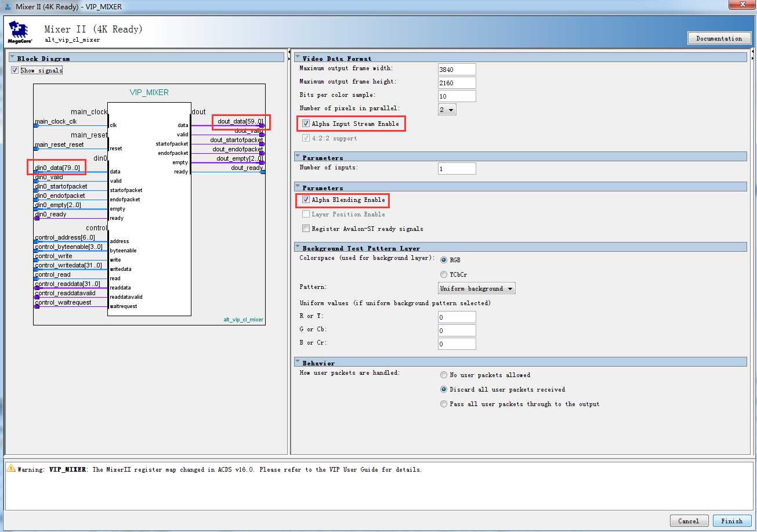Click the dout_endofpacket signal label
The height and width of the screenshot is (532, 757).
[238, 149]
